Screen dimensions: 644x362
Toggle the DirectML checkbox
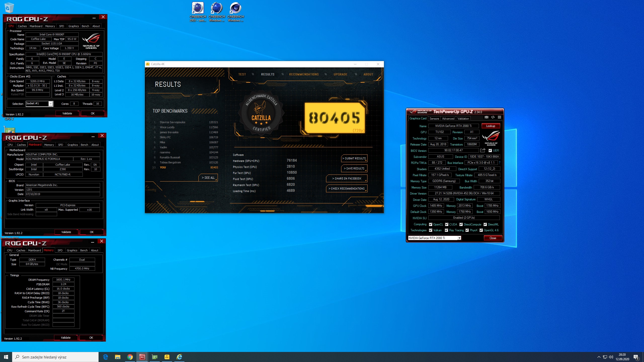485,224
